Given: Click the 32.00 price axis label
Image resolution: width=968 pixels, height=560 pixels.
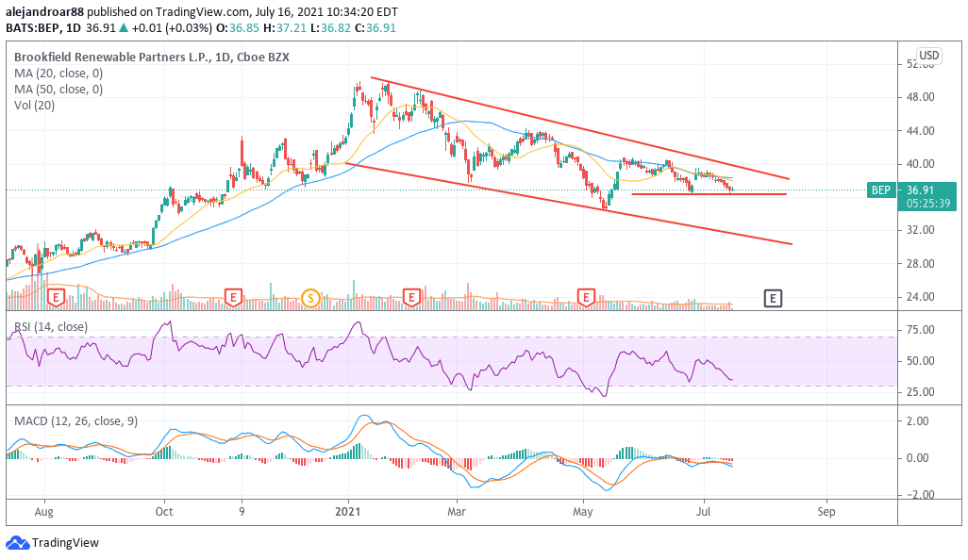Looking at the screenshot, I should click(x=921, y=230).
